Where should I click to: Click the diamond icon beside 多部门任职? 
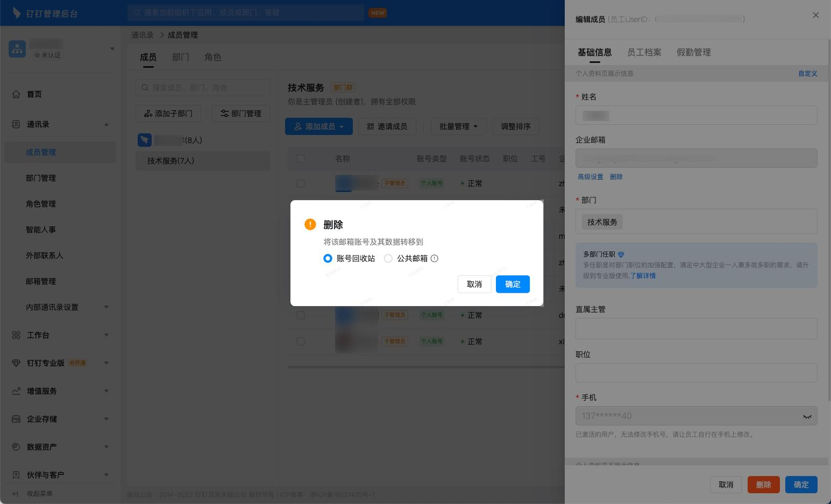coord(621,254)
